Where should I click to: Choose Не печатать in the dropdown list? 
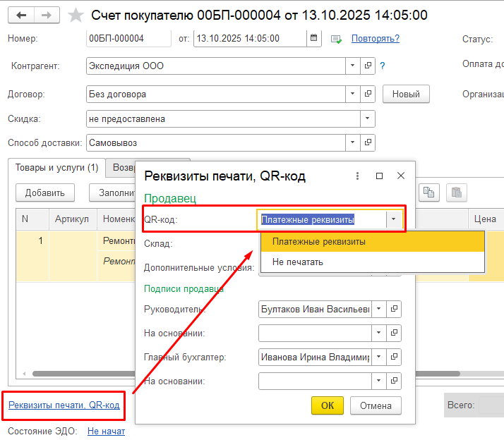373,262
